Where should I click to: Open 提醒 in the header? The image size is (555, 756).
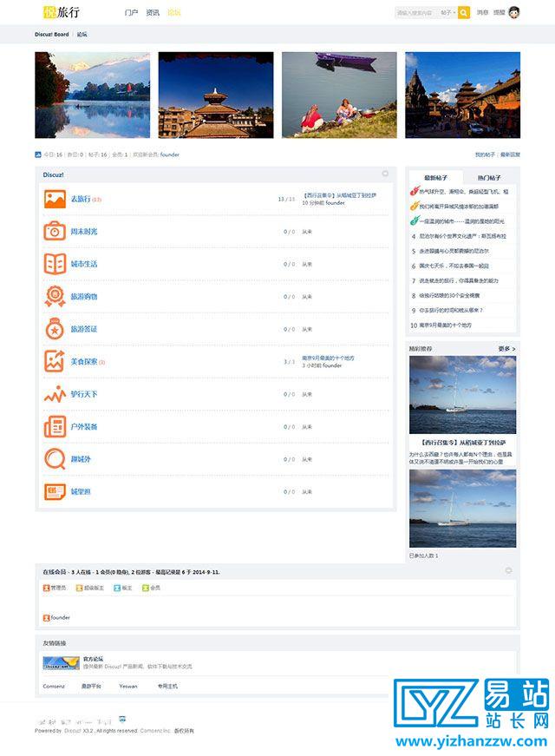tap(499, 12)
